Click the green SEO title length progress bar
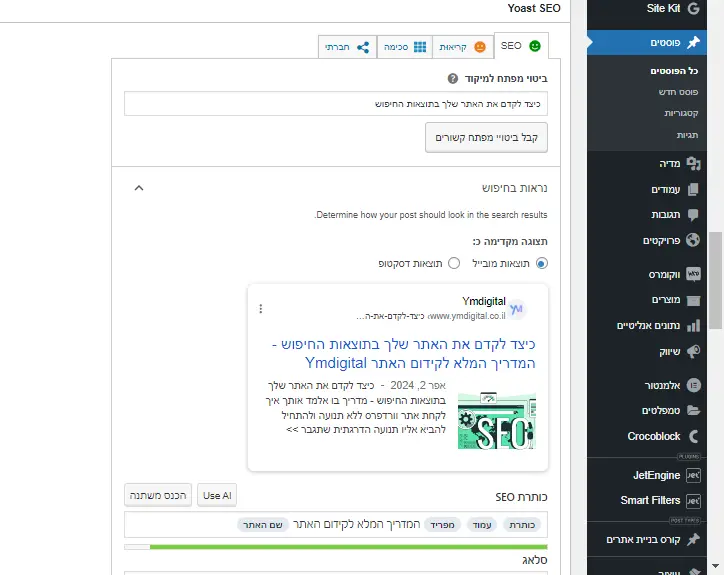 (336, 547)
